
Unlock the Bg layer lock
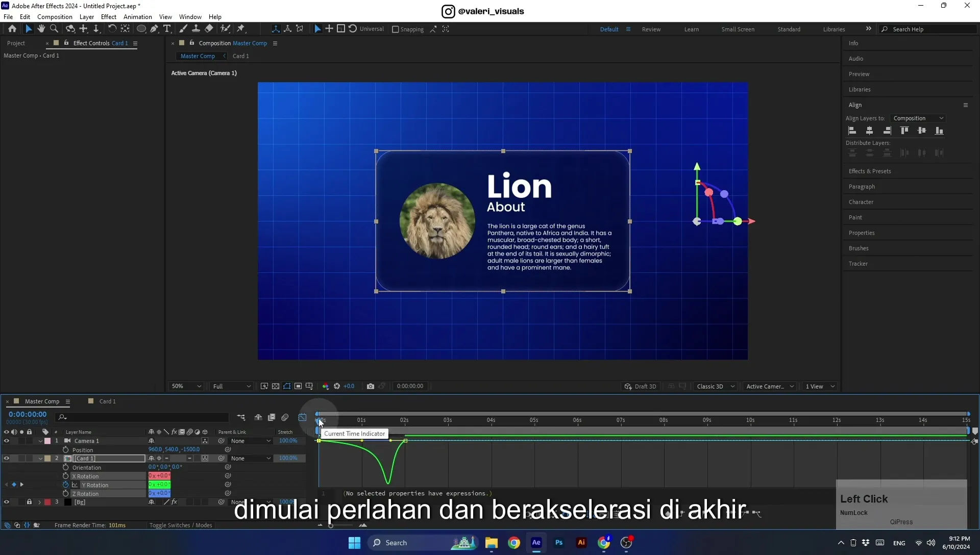tap(29, 502)
